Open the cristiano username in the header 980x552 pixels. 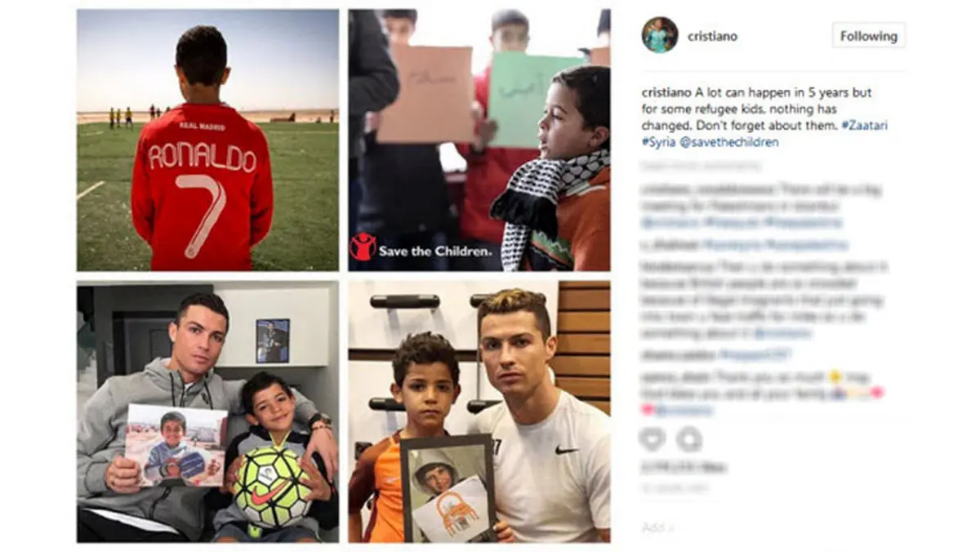[x=712, y=36]
